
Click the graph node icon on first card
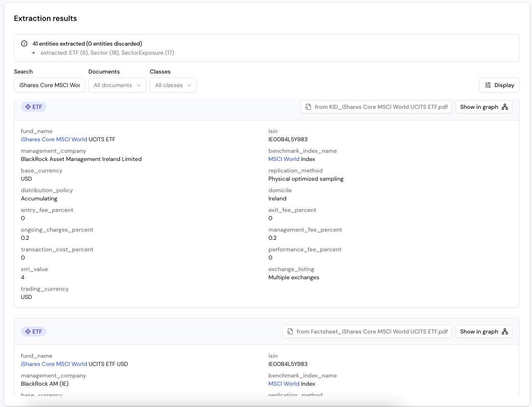tap(505, 107)
